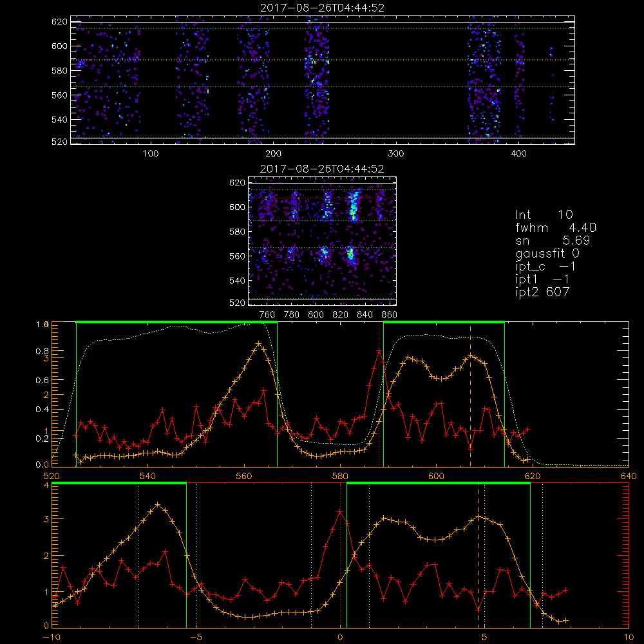Click the orange dashed vertical marker in the 520–640 plot
Viewport: 644px width, 644px height.
coord(470,394)
